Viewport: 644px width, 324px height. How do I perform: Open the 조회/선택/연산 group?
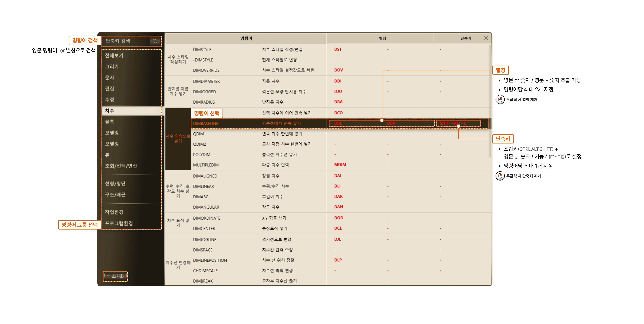pyautogui.click(x=121, y=166)
